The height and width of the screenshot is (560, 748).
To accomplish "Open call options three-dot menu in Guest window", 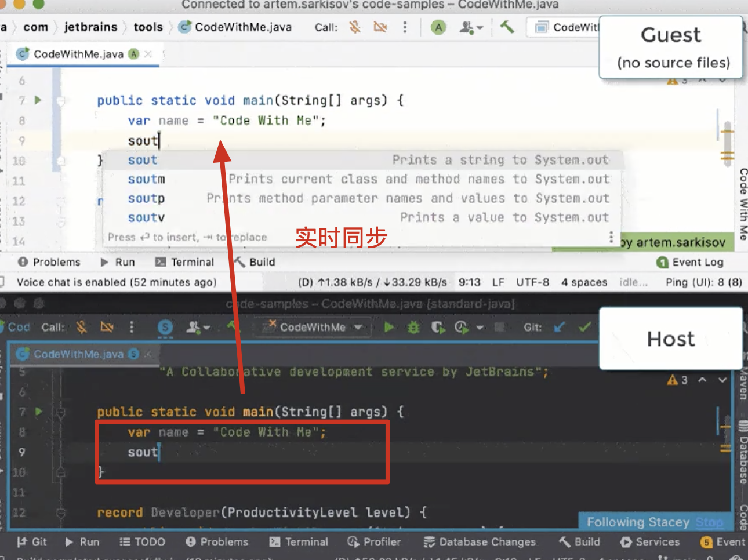I will 405,27.
